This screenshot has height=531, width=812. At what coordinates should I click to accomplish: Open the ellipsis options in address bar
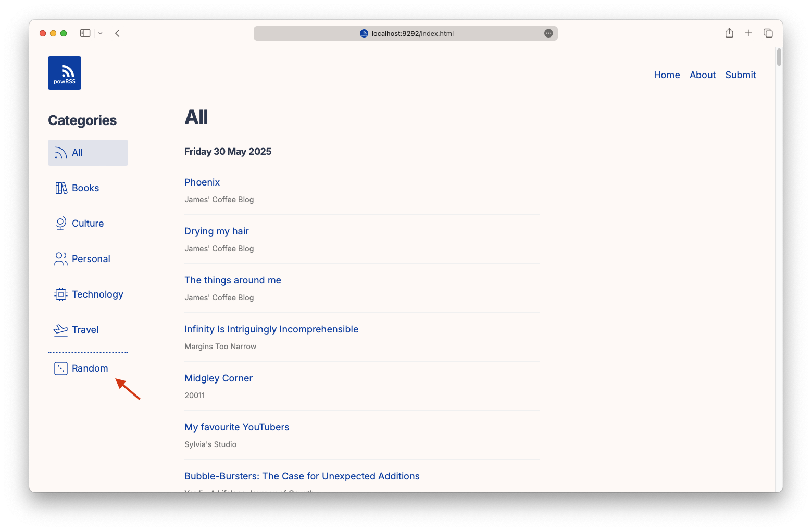pos(548,33)
